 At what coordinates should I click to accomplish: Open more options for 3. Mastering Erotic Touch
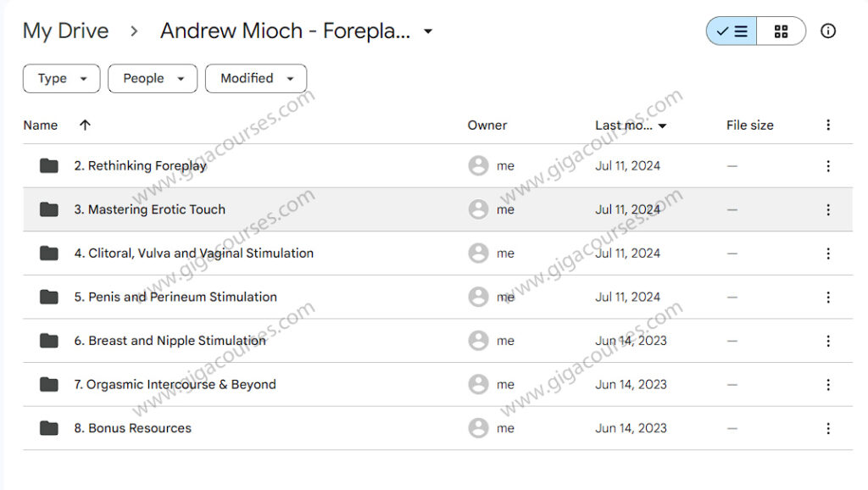(828, 209)
